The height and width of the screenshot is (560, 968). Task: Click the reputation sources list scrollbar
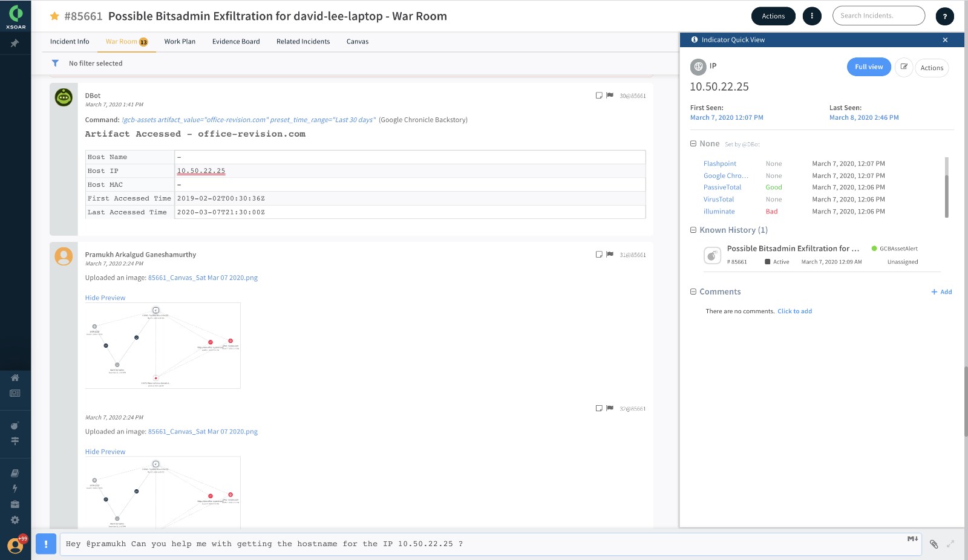point(946,187)
